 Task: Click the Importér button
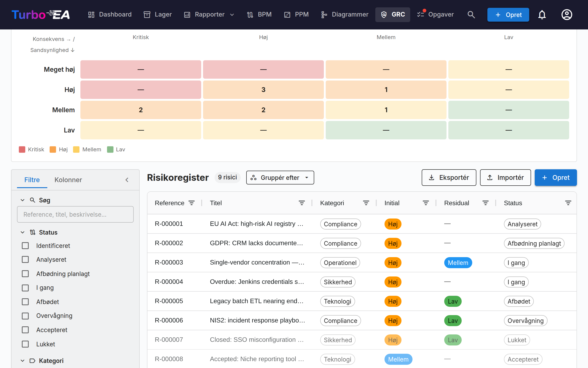[x=505, y=178]
